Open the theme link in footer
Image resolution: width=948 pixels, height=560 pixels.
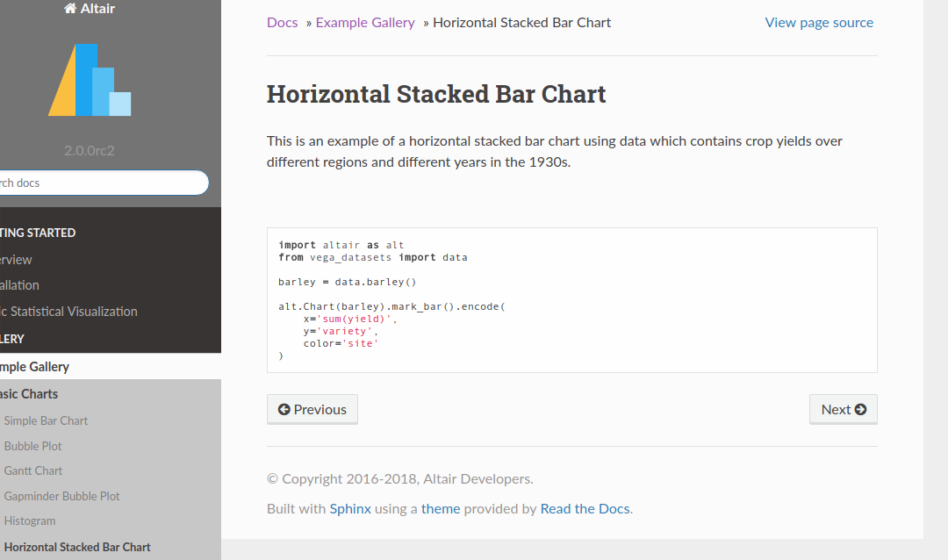[x=441, y=508]
